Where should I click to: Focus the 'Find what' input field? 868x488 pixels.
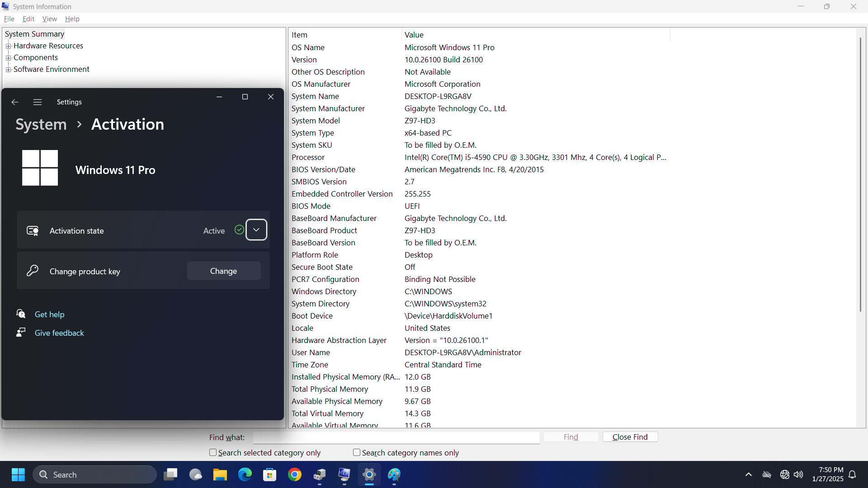[x=396, y=437]
